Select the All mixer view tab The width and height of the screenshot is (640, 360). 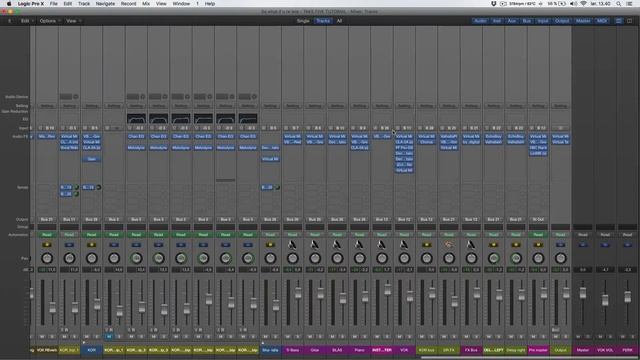point(339,21)
